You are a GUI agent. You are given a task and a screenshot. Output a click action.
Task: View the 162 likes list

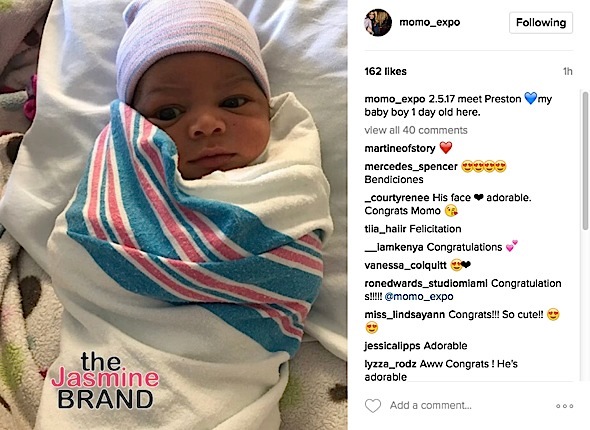[385, 71]
